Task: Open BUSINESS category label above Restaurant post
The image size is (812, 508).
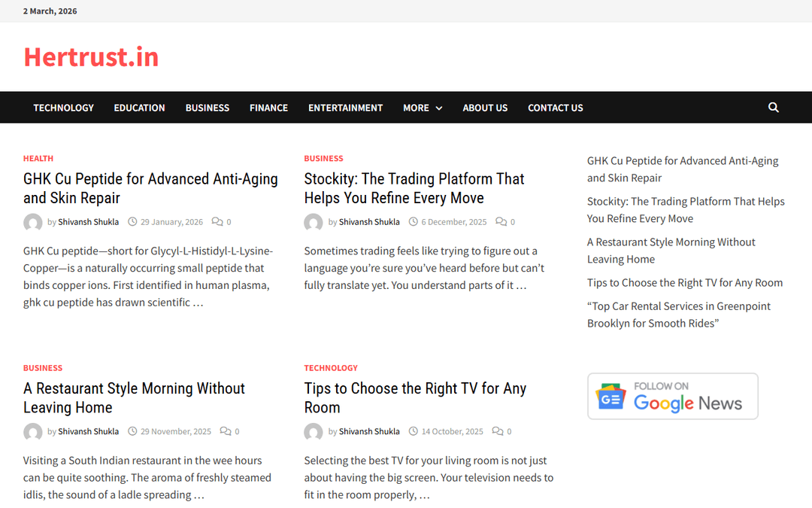Action: 43,367
